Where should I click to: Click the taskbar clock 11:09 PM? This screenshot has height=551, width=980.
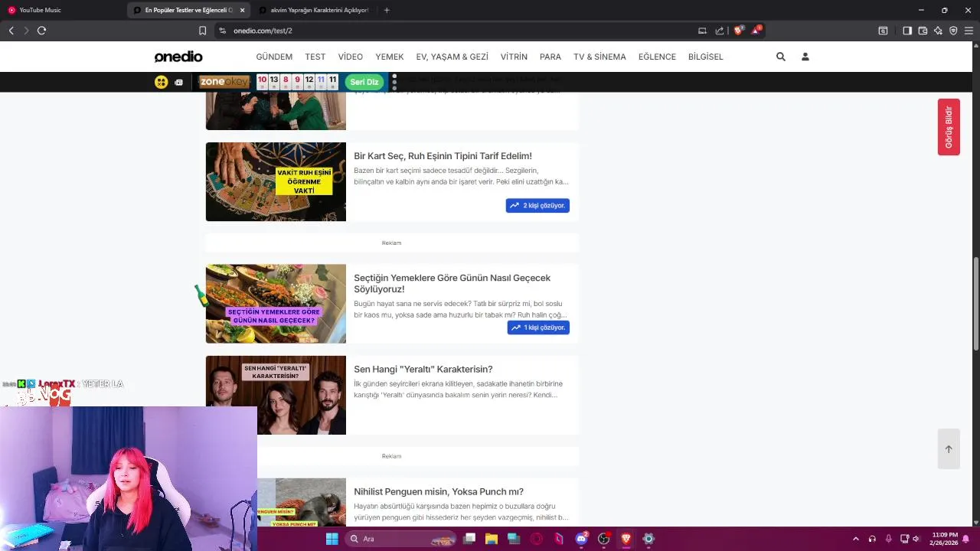(944, 539)
